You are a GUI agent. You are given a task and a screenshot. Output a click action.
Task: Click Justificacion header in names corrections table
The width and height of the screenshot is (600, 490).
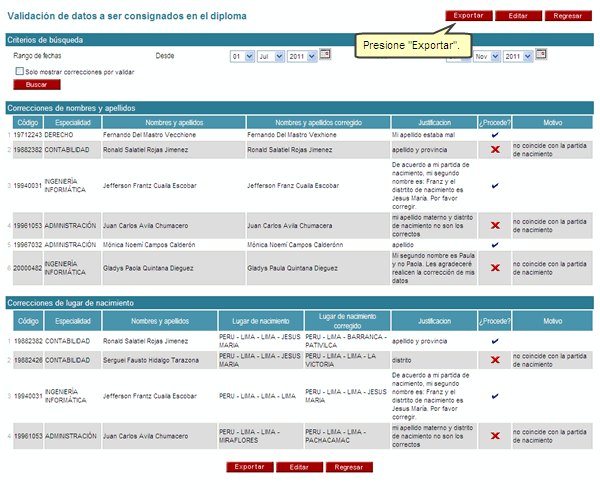point(434,122)
